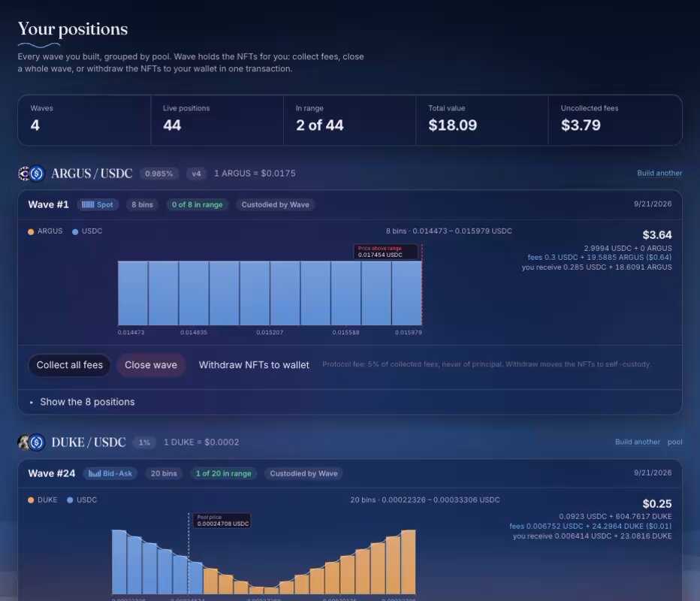Open Build another link for ARGUS / USDC
Viewport: 700px width, 601px height.
click(x=659, y=173)
